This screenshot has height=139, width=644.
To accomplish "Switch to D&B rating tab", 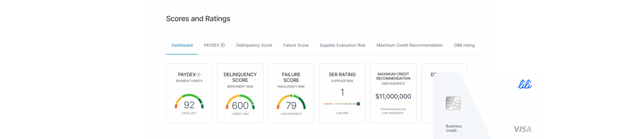I will (x=464, y=45).
